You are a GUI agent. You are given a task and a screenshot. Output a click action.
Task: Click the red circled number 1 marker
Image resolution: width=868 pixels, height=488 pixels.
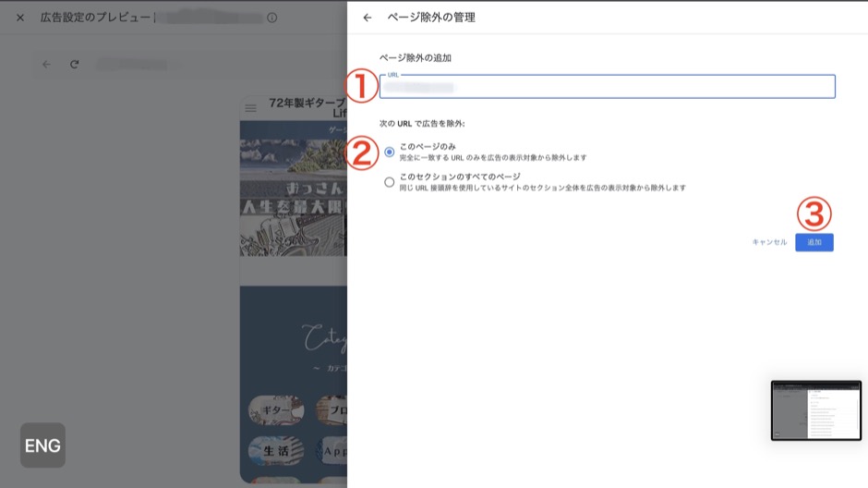coord(361,87)
